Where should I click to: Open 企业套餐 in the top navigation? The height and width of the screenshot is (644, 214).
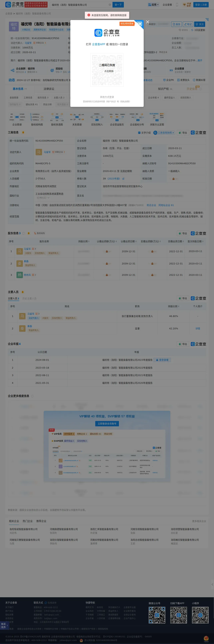pos(167,5)
